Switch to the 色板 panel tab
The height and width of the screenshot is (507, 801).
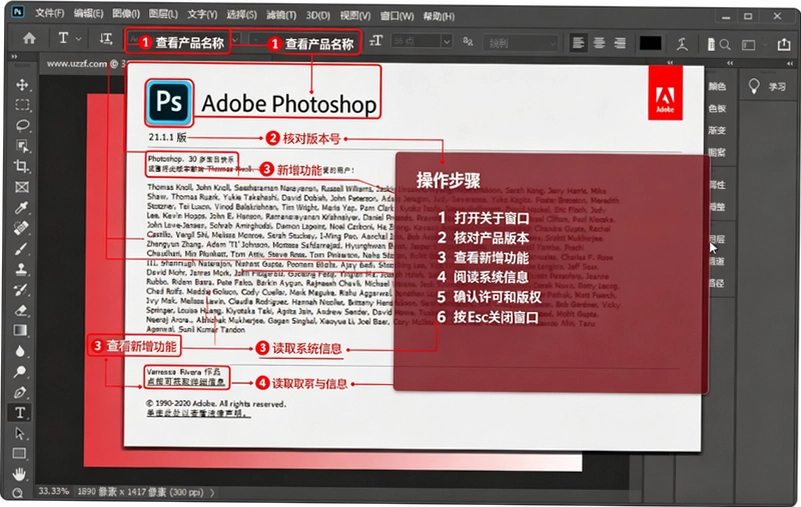(x=717, y=108)
